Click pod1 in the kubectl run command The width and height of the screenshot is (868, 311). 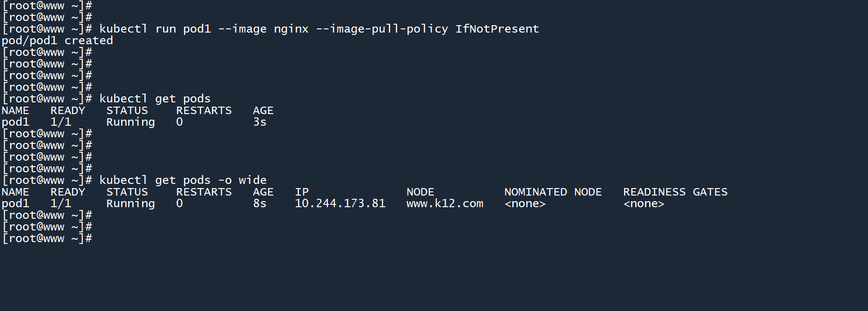coord(197,29)
